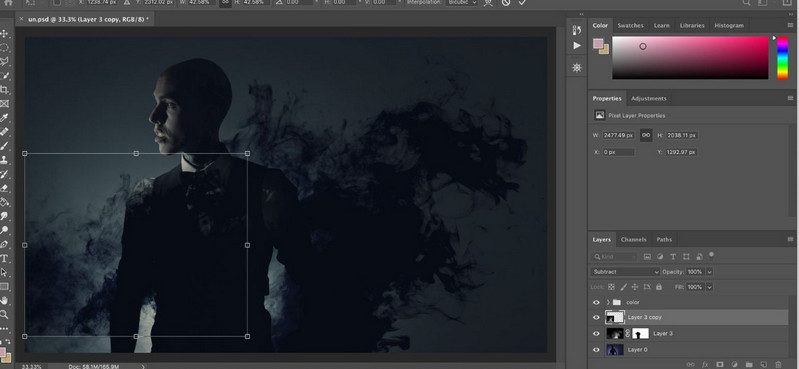This screenshot has width=799, height=369.
Task: Open the Opacity slider dropdown arrow
Action: pos(709,272)
